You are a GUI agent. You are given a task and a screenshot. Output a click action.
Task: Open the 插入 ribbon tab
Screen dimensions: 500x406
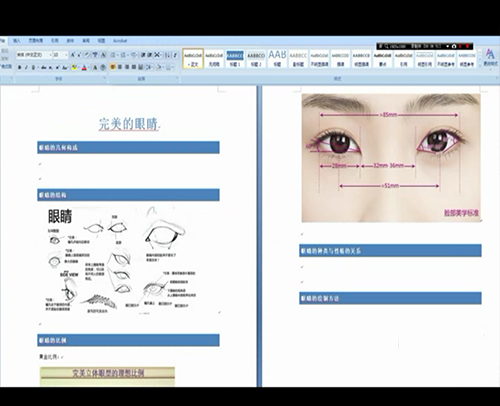click(17, 41)
